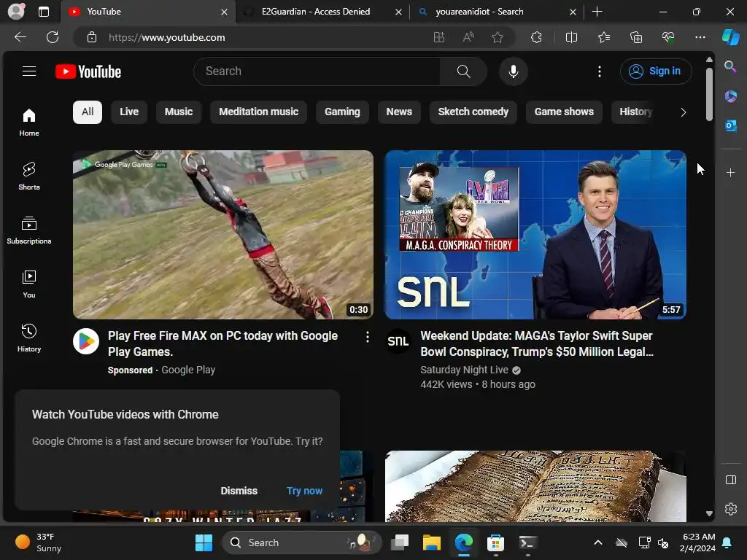Click the Google Play channel avatar

[x=86, y=341]
